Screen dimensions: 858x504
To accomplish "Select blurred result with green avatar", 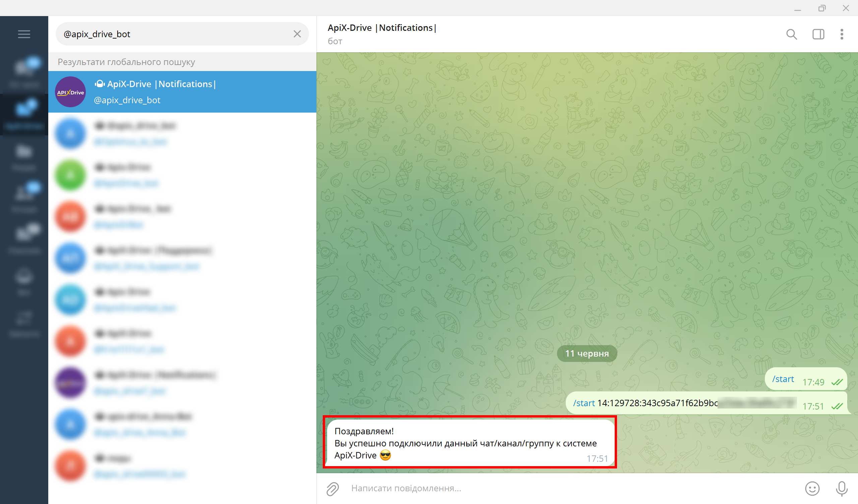I will coord(182,175).
